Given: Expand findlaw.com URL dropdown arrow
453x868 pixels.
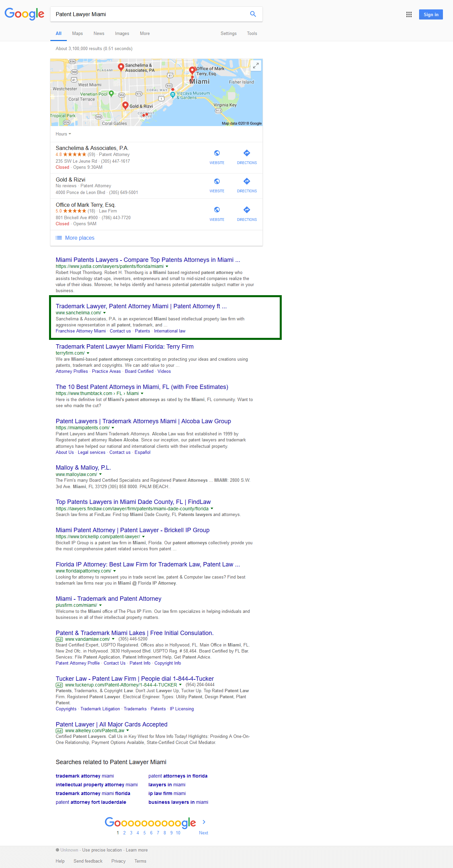Looking at the screenshot, I should click(212, 509).
